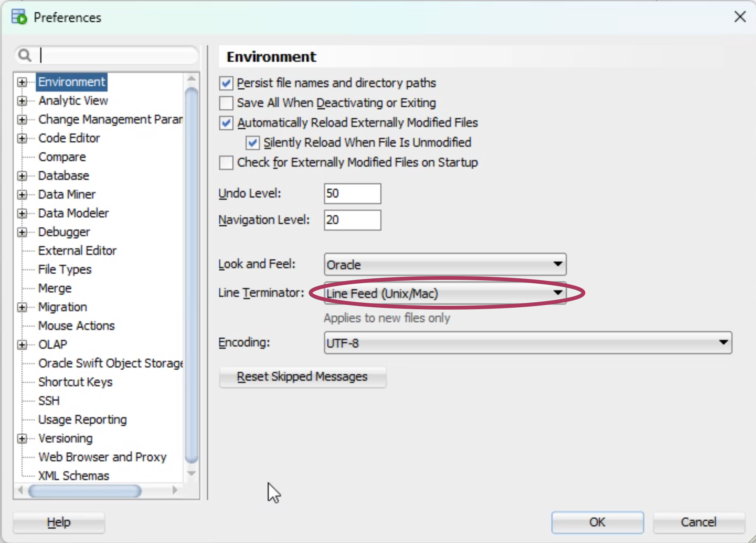Viewport: 756px width, 543px height.
Task: Select Migration category
Action: [62, 307]
